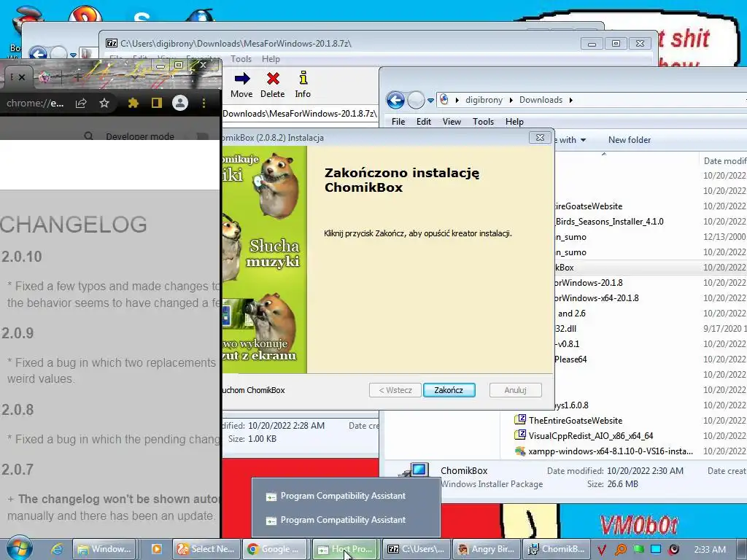Select VisualCppRedist_AIO_x86_x64_64 file
The height and width of the screenshot is (560, 747).
(x=591, y=436)
